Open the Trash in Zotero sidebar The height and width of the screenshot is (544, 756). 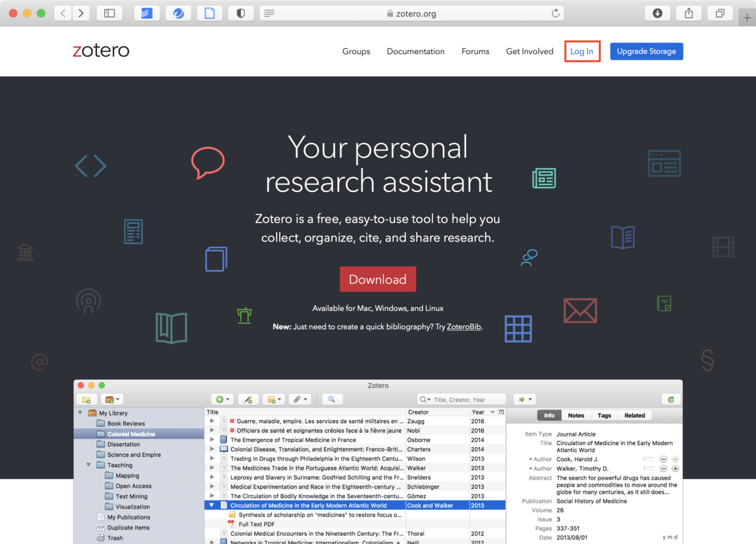[115, 538]
